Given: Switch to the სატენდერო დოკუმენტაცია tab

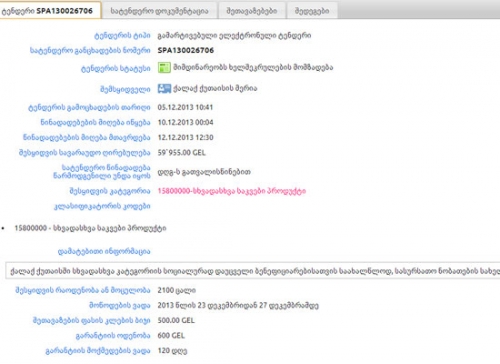Looking at the screenshot, I should [x=159, y=11].
